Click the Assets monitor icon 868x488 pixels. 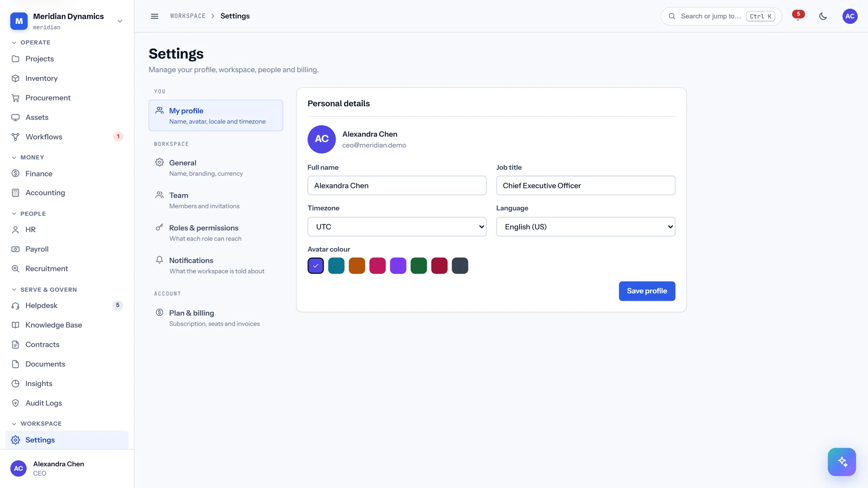pyautogui.click(x=15, y=117)
